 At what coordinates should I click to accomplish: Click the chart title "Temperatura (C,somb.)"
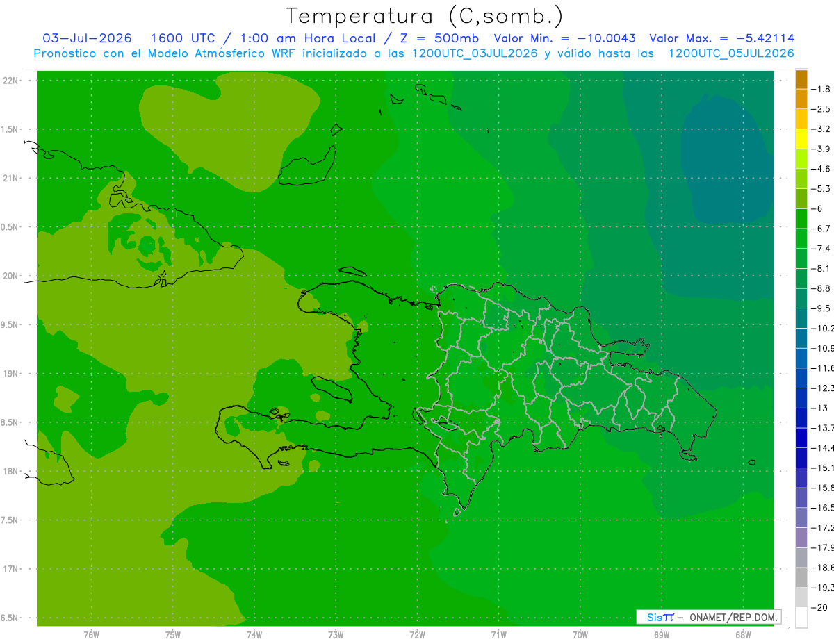click(424, 17)
